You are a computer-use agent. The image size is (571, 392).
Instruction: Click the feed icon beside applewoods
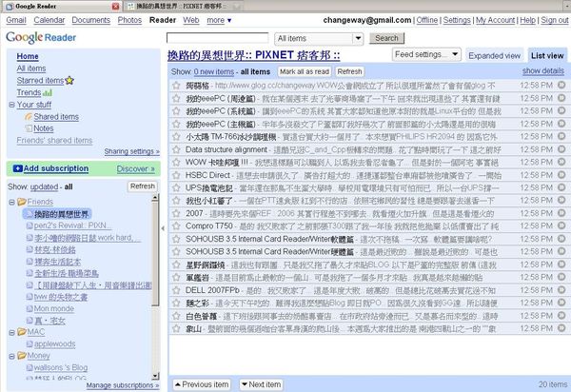tap(30, 344)
